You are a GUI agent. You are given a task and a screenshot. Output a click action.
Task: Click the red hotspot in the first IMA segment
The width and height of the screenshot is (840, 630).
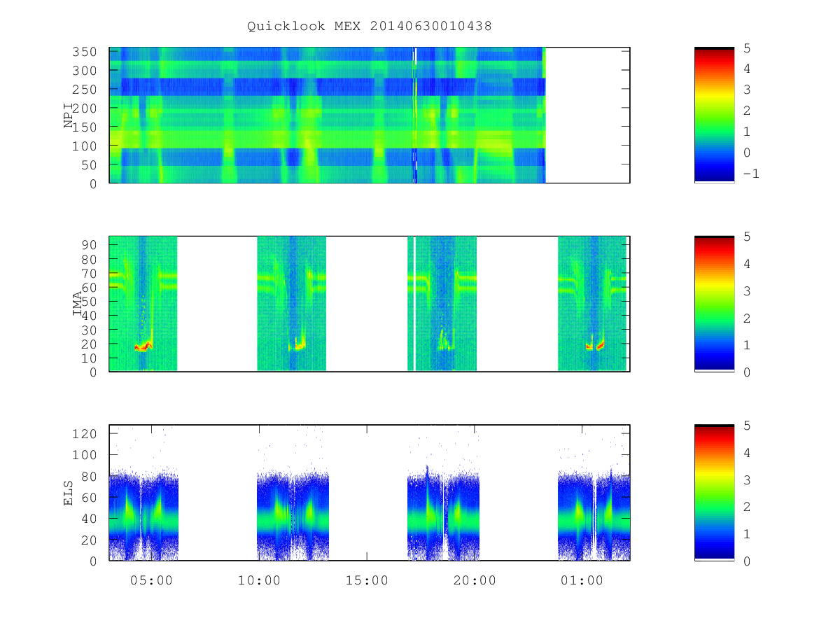(x=143, y=346)
